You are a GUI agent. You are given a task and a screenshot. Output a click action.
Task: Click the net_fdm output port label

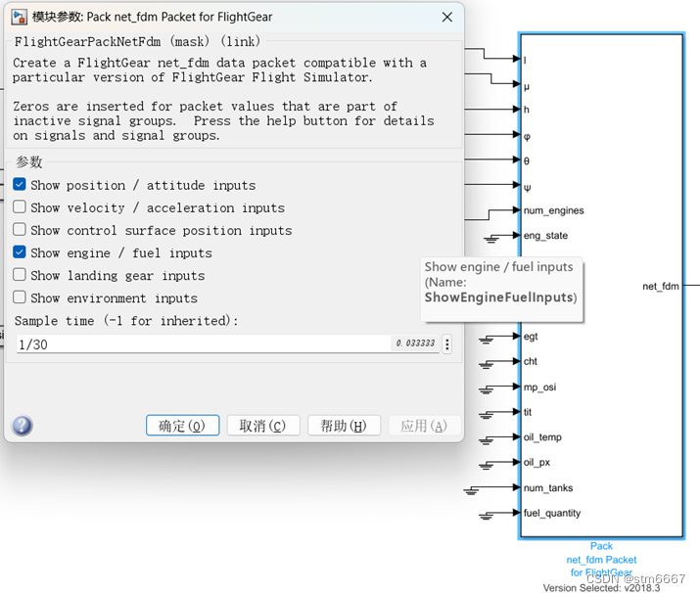(x=661, y=286)
